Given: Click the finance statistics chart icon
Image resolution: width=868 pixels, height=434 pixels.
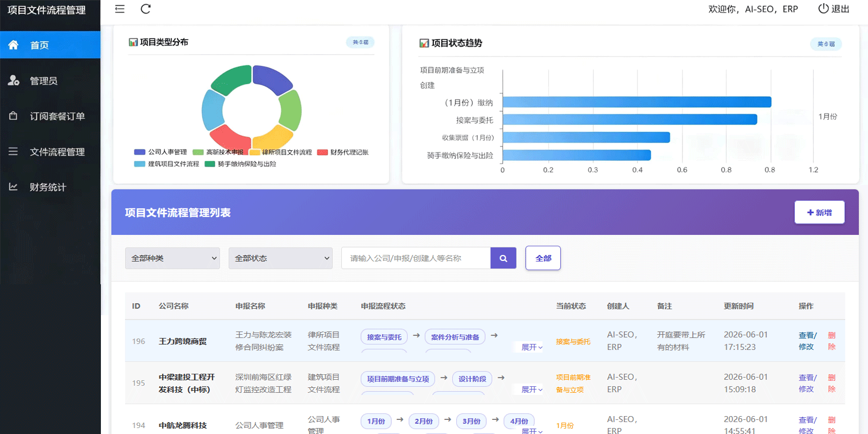Looking at the screenshot, I should (x=14, y=187).
